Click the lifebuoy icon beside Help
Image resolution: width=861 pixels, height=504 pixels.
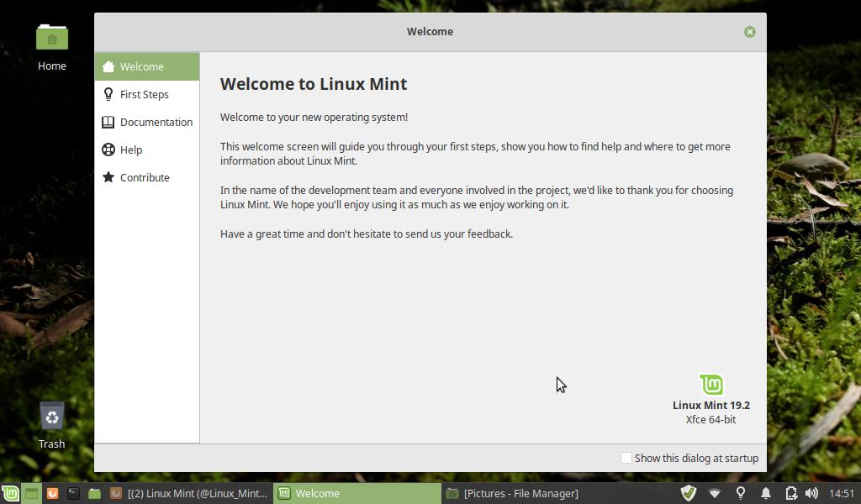point(108,150)
